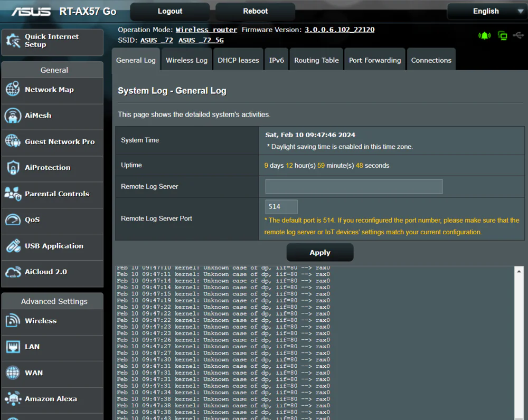
Task: Click the log line timestamped 09:47:30
Action: coord(223,359)
